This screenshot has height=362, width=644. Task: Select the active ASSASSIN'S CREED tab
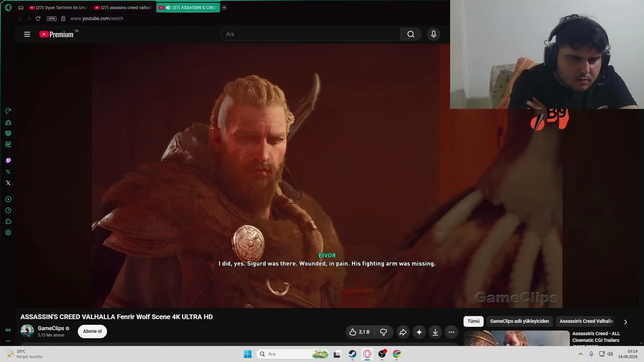click(188, 8)
